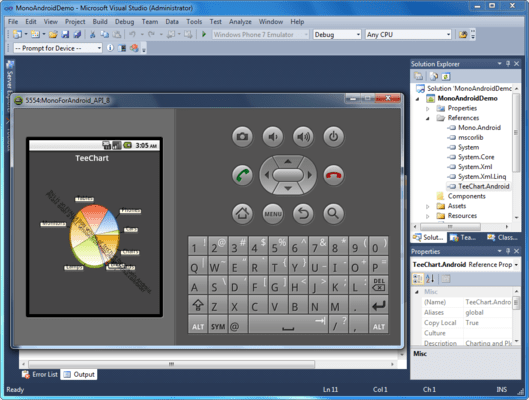Select TeeChart.Android reference in tree
This screenshot has height=400, width=529.
[x=483, y=186]
